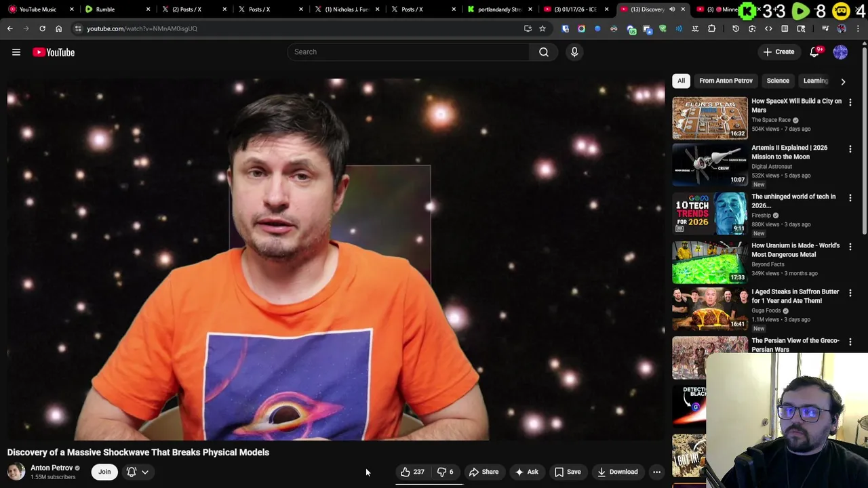This screenshot has height=488, width=868.
Task: Open the more actions menu beside Download
Action: pos(656,472)
